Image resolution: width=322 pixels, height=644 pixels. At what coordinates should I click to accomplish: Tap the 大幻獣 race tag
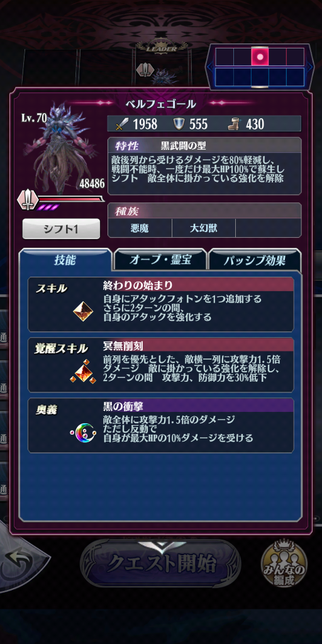204,228
